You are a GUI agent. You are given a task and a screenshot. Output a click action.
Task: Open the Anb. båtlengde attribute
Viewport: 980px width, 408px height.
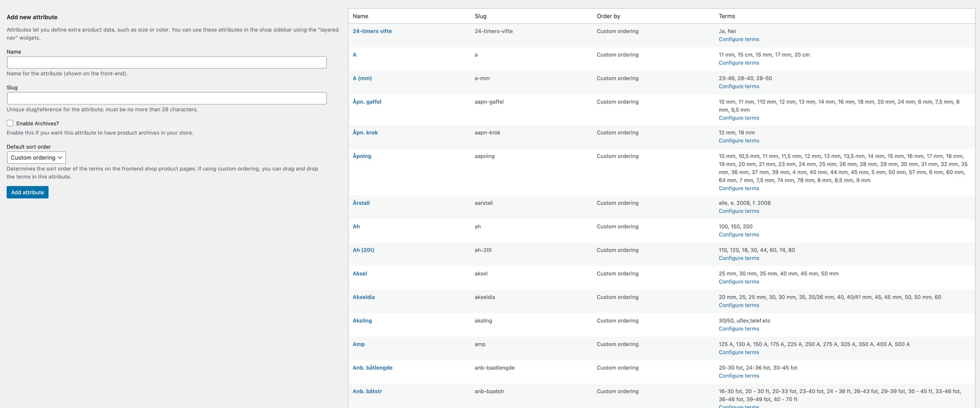pyautogui.click(x=373, y=368)
